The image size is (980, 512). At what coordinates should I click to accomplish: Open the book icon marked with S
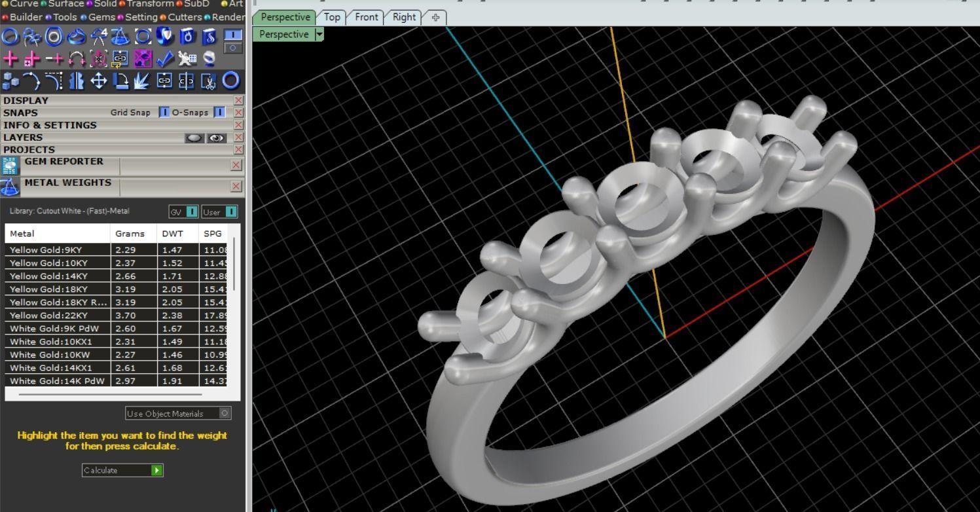[x=209, y=37]
